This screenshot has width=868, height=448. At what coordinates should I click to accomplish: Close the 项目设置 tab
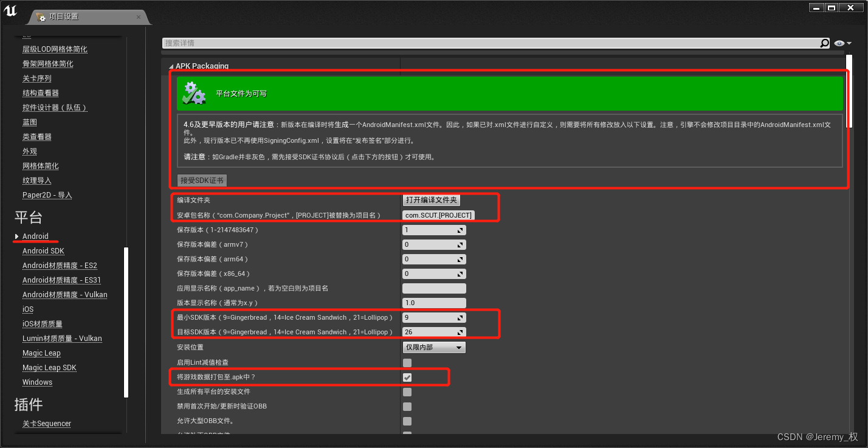[x=139, y=16]
